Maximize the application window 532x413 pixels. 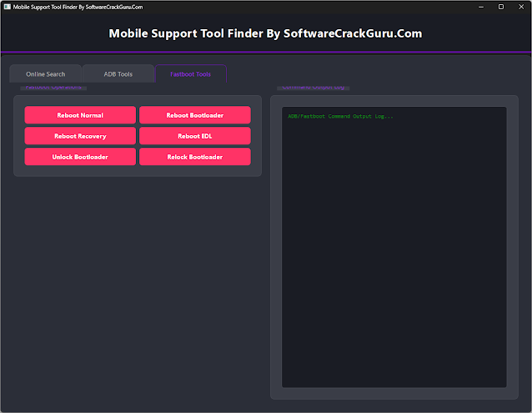[500, 6]
